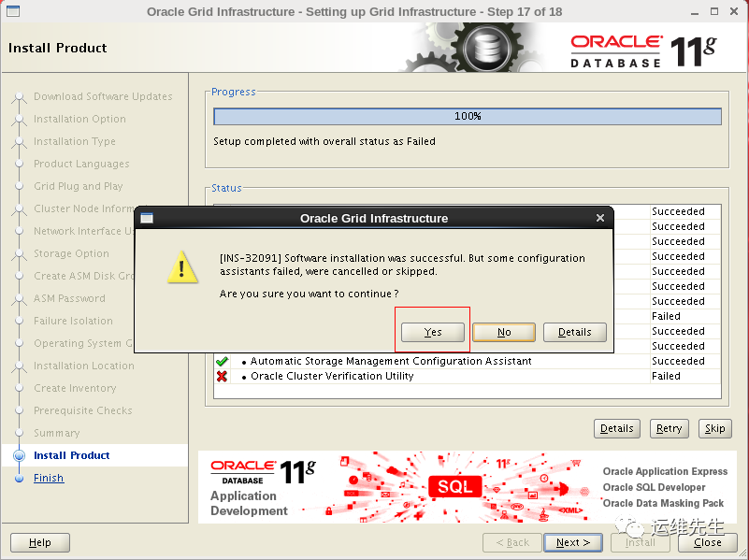
Task: Click the Install Product step bullet icon
Action: click(x=19, y=455)
